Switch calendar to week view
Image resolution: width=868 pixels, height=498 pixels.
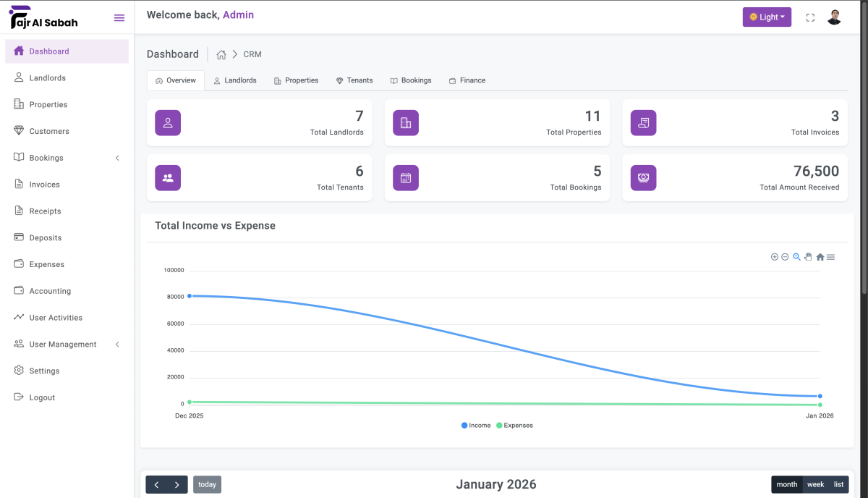(815, 485)
